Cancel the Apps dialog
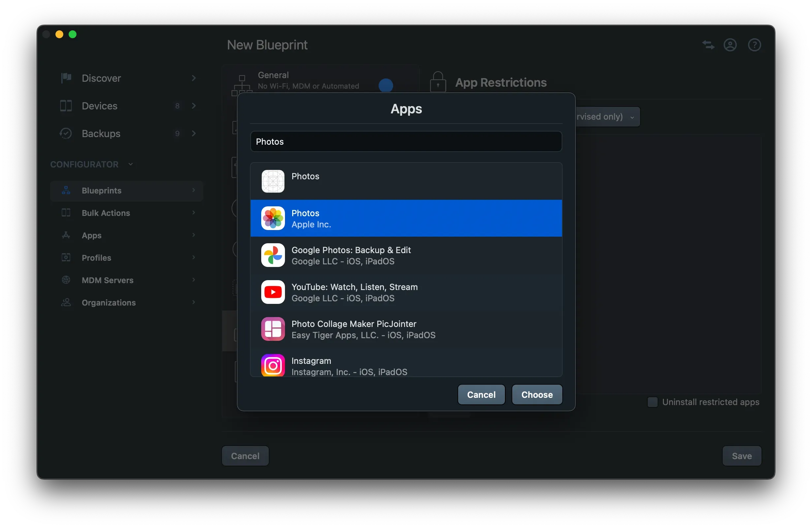This screenshot has width=812, height=528. click(x=481, y=395)
